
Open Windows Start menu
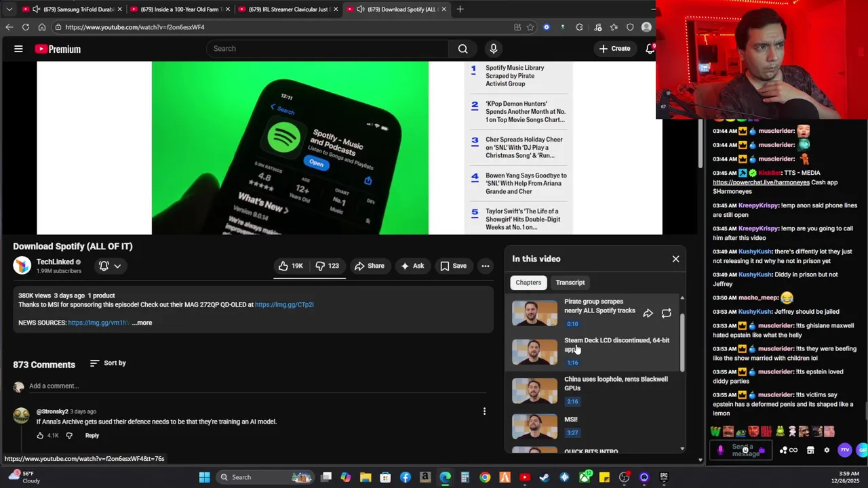204,477
